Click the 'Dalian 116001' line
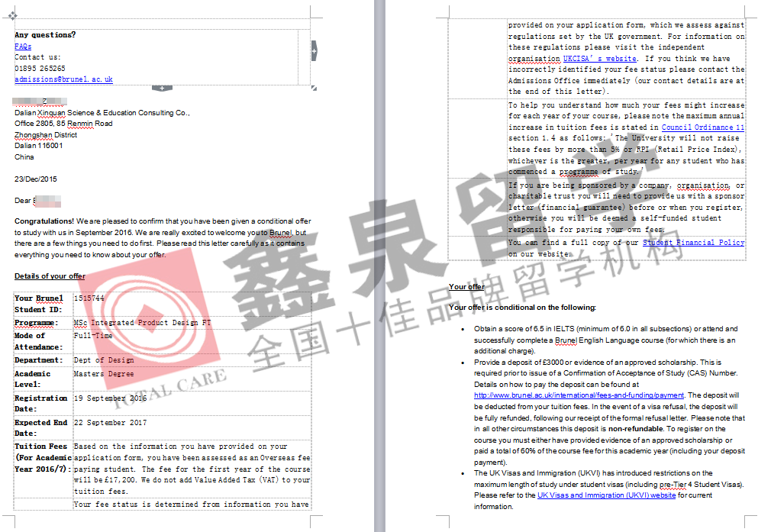The width and height of the screenshot is (771, 532). click(38, 146)
